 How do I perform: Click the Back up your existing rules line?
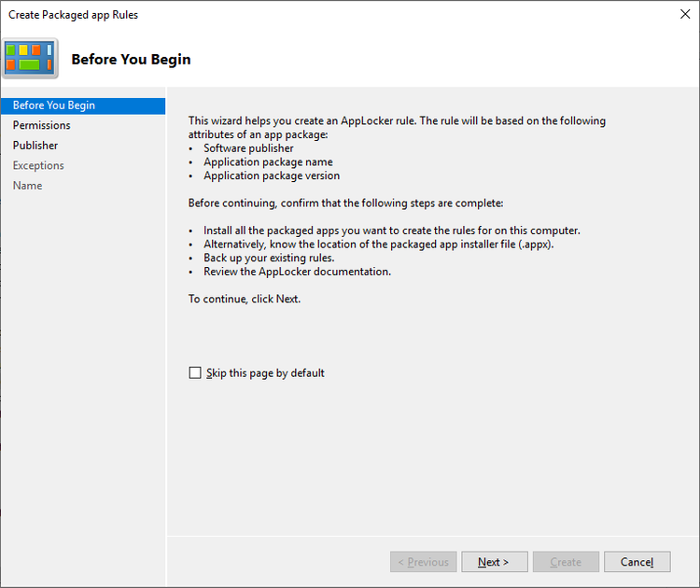(269, 258)
